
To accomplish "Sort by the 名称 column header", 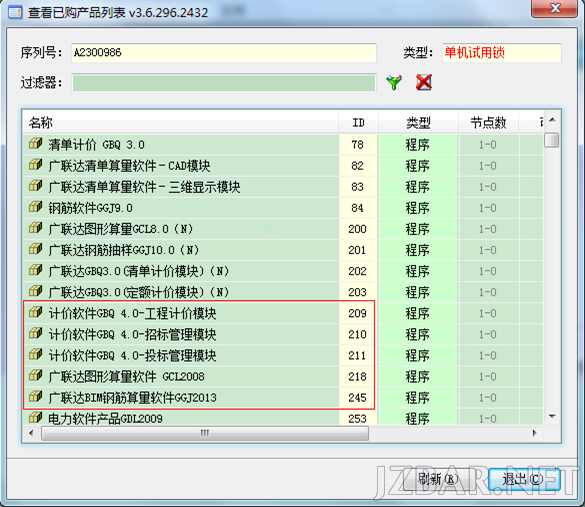I will click(x=181, y=122).
